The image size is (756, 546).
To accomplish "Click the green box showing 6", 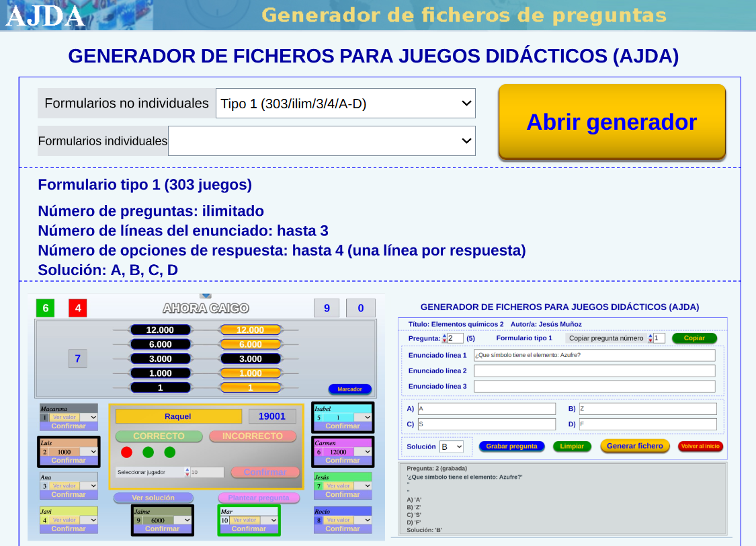I will pos(45,308).
